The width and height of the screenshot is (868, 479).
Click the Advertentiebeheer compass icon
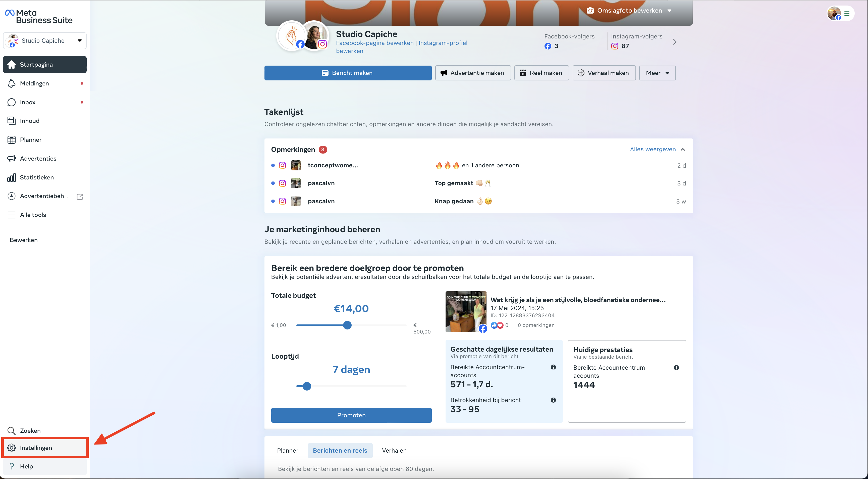tap(12, 196)
